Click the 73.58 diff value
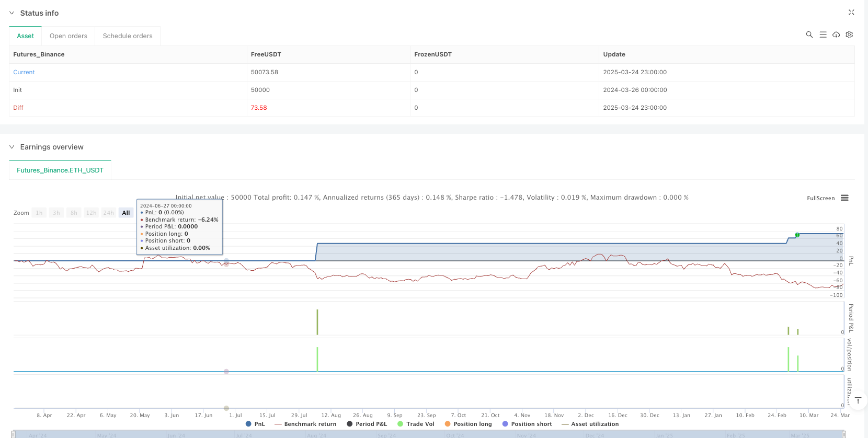 [x=259, y=108]
